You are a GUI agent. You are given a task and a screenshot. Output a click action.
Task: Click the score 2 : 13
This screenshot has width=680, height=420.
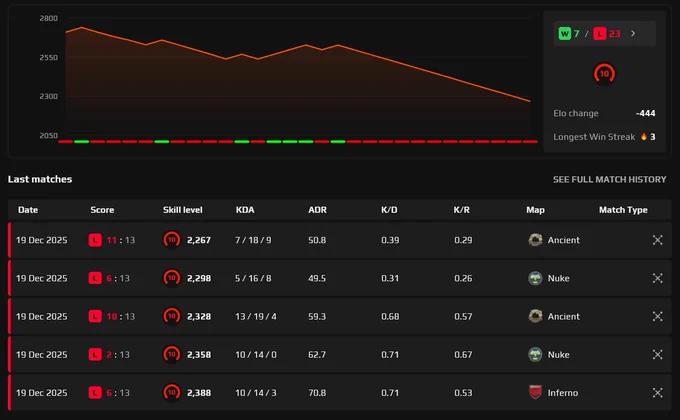pos(118,354)
